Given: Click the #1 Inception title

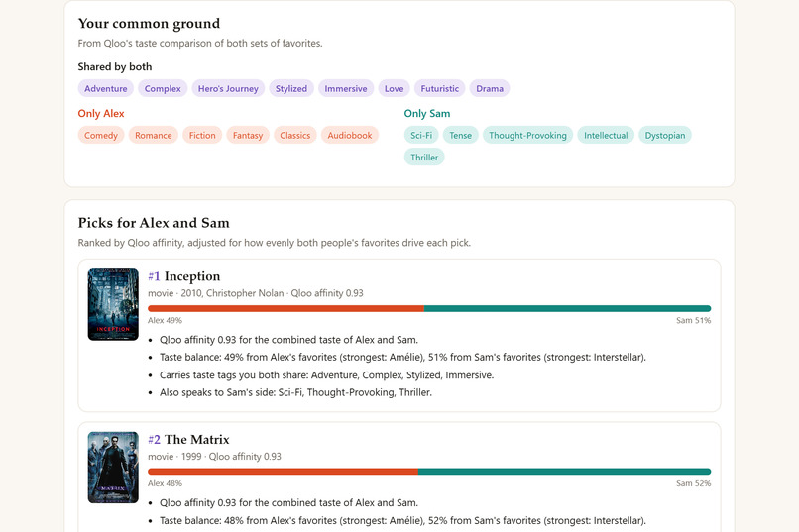Looking at the screenshot, I should point(184,276).
